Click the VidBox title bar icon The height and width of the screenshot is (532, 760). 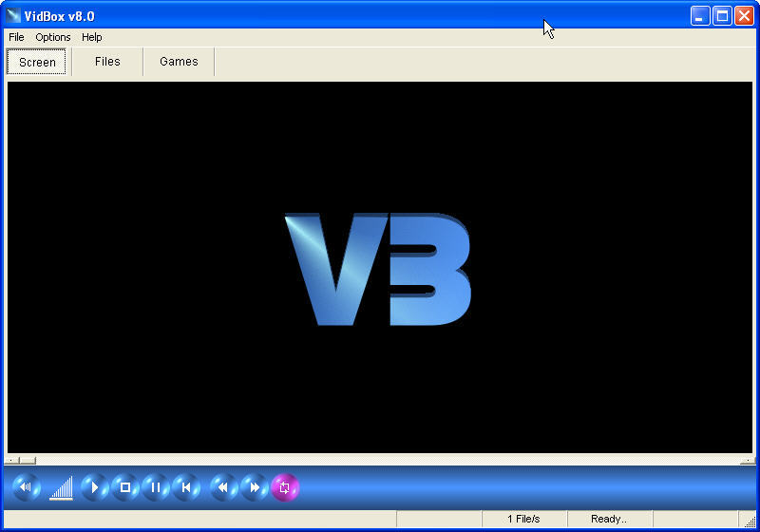[x=13, y=16]
